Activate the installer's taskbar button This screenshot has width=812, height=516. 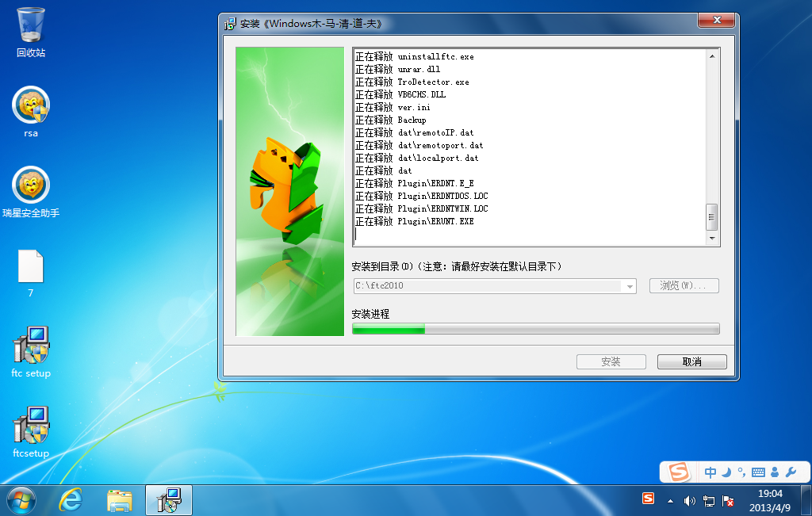[x=169, y=500]
